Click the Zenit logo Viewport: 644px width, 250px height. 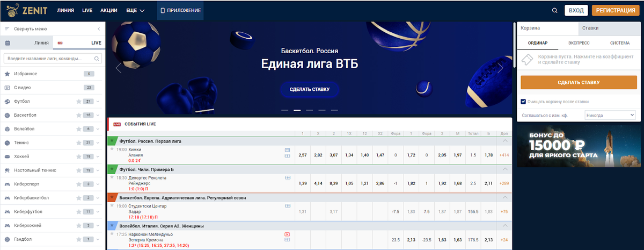tap(26, 10)
